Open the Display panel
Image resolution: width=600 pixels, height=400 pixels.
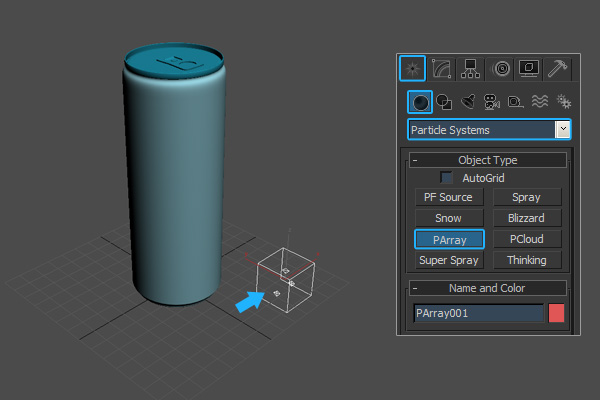click(x=530, y=68)
